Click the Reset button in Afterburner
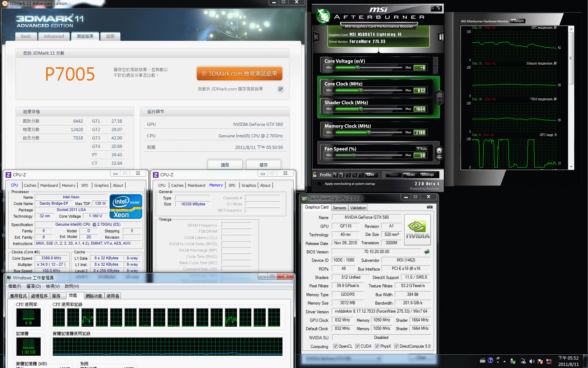588x368 pixels. [410, 175]
